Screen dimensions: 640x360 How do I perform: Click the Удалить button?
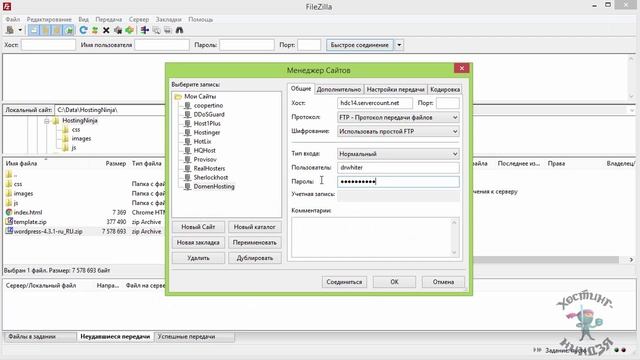[198, 258]
